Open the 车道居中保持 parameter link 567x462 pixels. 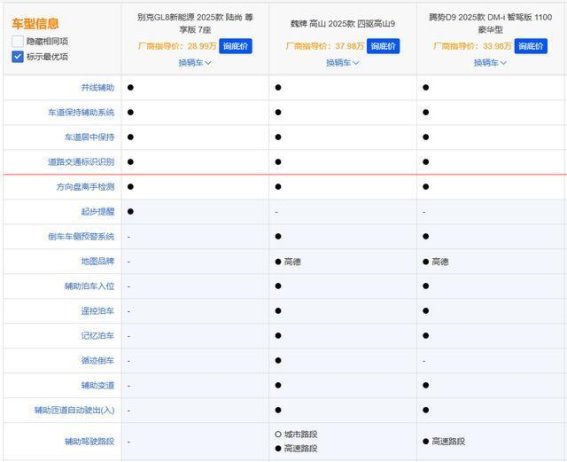(x=89, y=137)
